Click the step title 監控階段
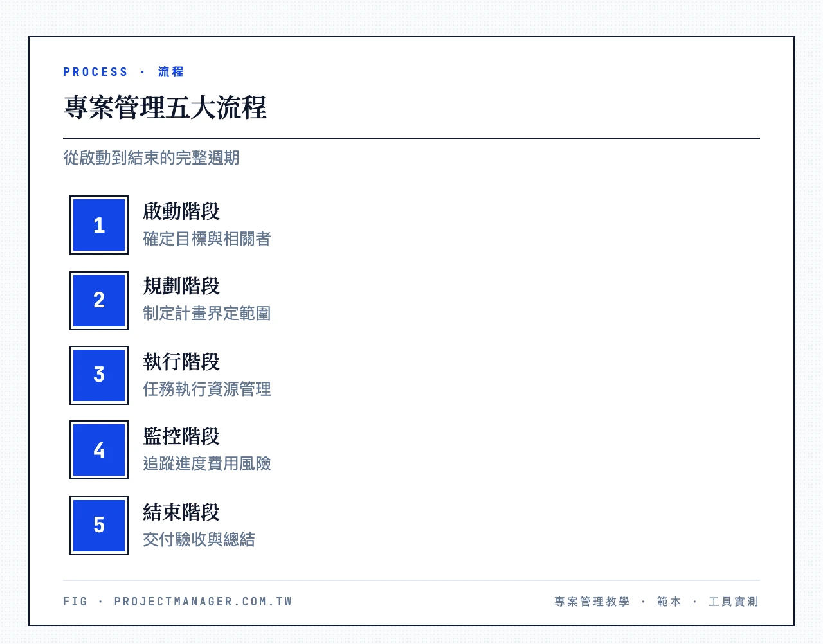The image size is (823, 644). 181,436
